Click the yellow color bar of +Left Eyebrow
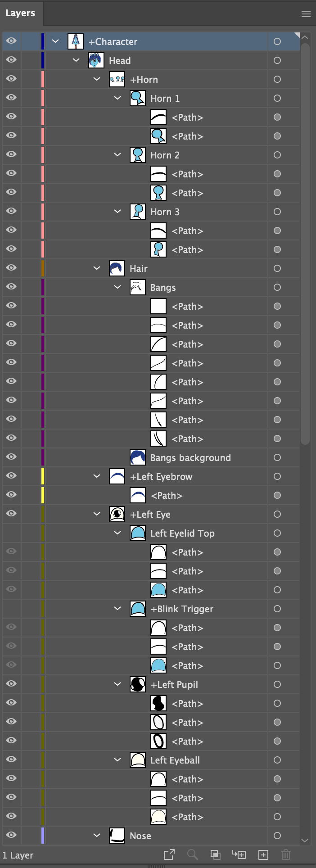Viewport: 316px width, 868px height. [43, 476]
